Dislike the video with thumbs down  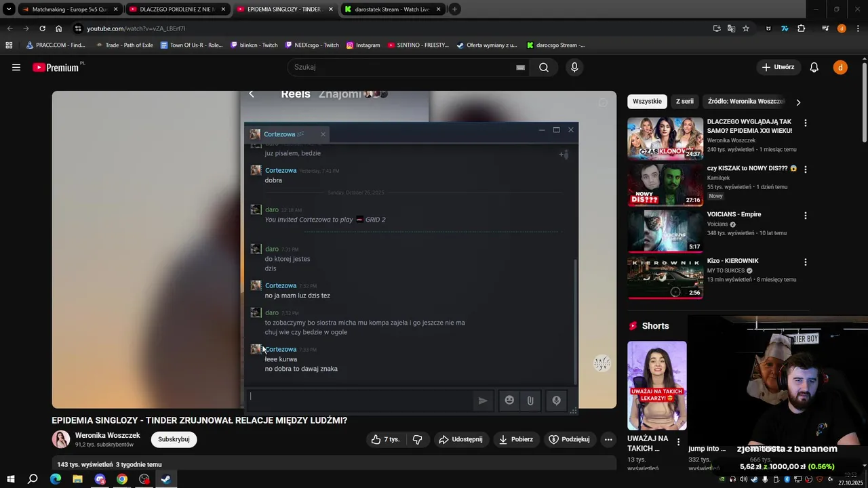pos(418,439)
